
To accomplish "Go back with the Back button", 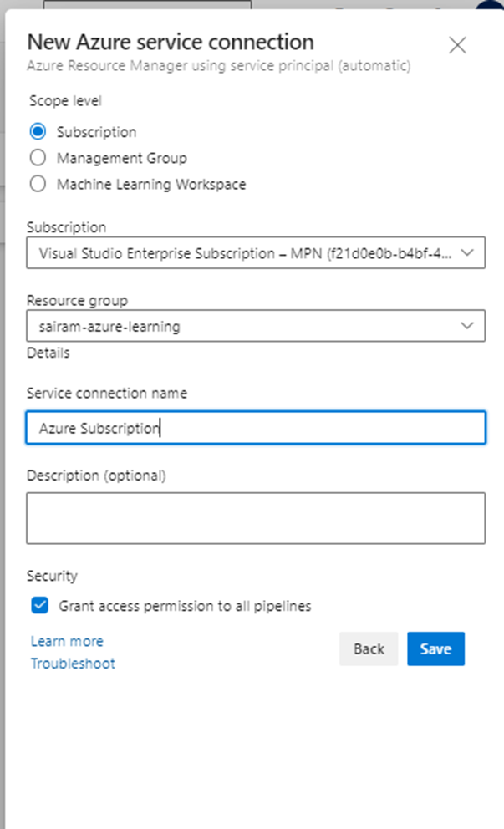I will coord(369,648).
